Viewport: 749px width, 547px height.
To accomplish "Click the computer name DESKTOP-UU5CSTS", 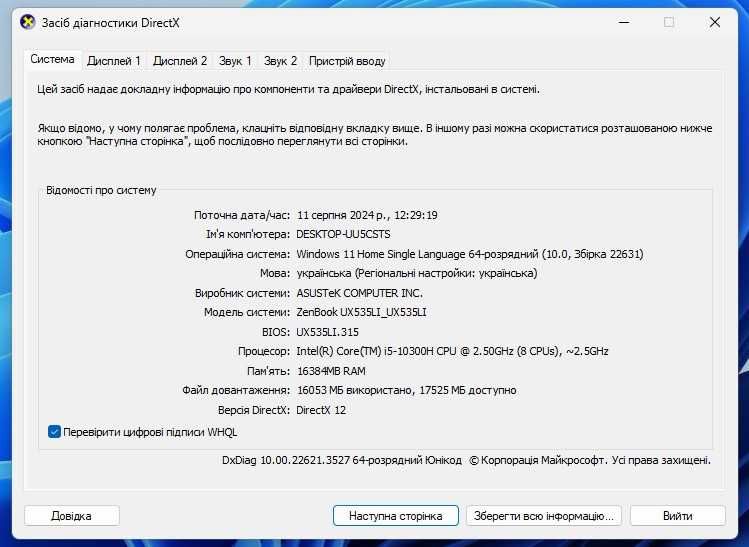I will tap(343, 235).
